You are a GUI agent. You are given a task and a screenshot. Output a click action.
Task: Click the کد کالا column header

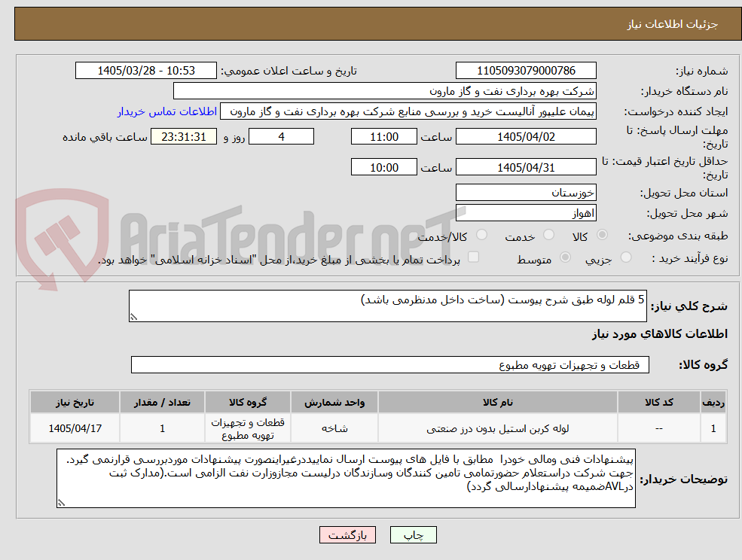tap(658, 402)
